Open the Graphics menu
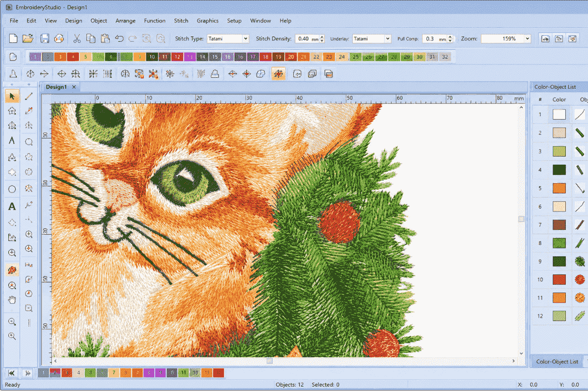This screenshot has width=588, height=392. [208, 21]
